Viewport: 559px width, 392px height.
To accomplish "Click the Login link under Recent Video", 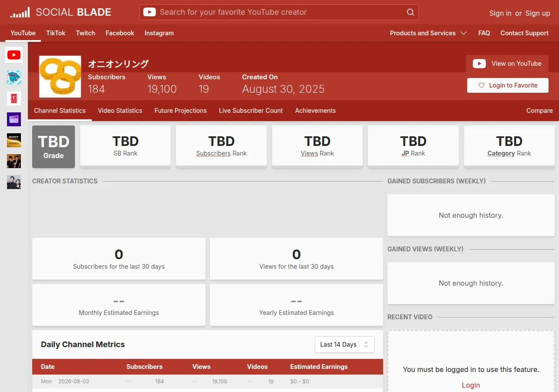I will coord(471,385).
